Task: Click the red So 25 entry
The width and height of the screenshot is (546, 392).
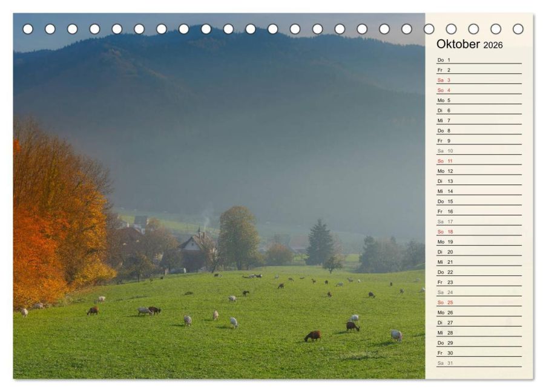Action: point(478,302)
